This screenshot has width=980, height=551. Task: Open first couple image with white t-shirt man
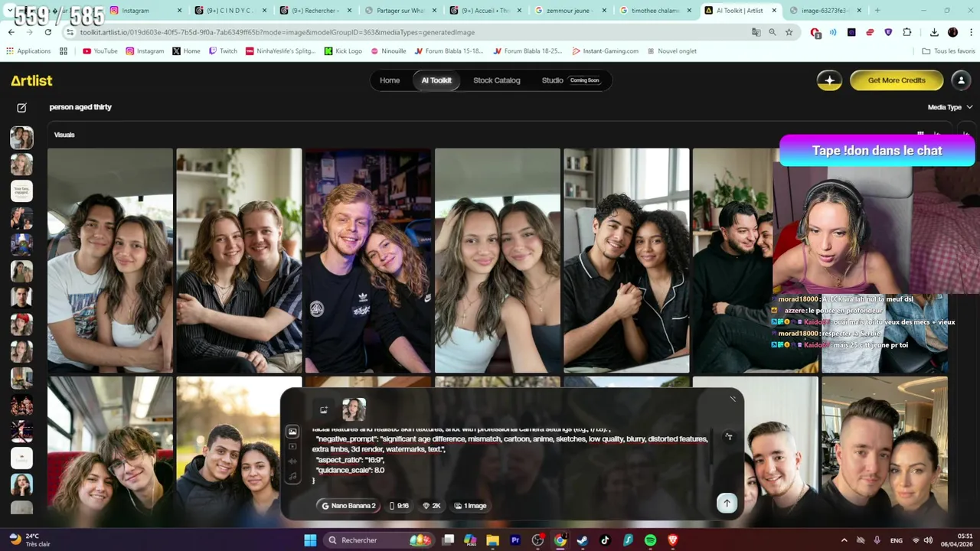pos(110,260)
